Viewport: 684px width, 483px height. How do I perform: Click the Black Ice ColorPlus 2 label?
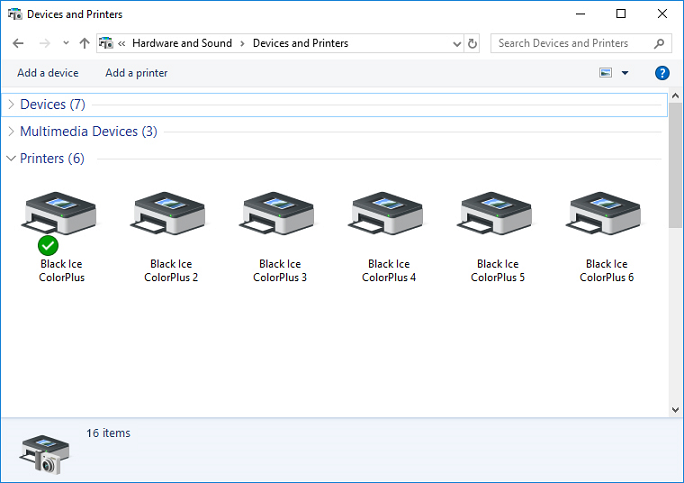click(x=171, y=271)
